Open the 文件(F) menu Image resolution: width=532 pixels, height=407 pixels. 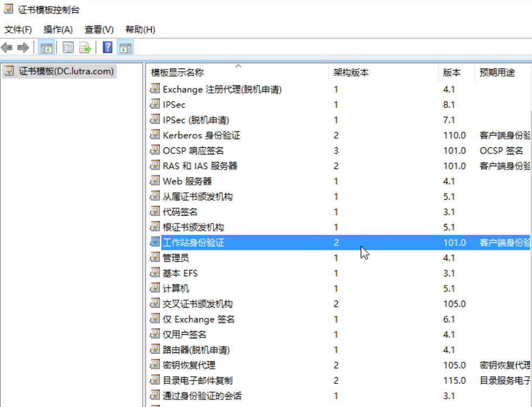click(18, 30)
